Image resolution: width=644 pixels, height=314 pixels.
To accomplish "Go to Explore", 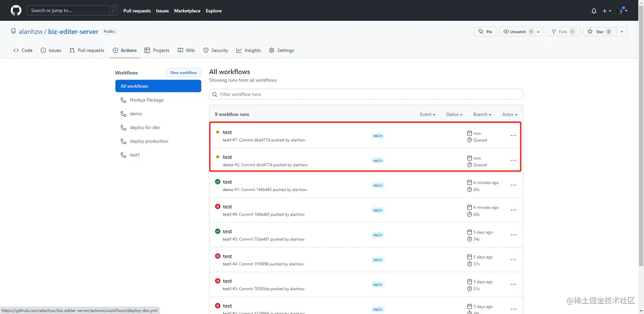I will click(214, 11).
